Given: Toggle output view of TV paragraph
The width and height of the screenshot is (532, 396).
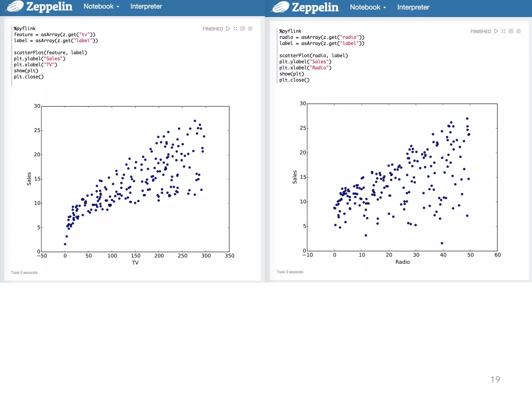Looking at the screenshot, I should (x=243, y=29).
